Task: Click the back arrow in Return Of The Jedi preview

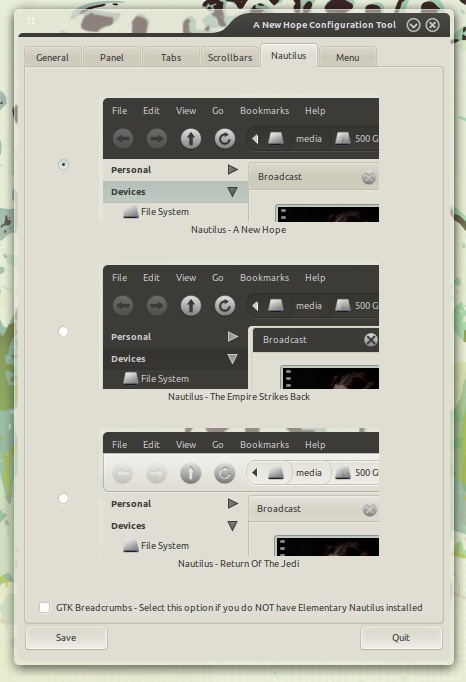Action: tap(123, 473)
